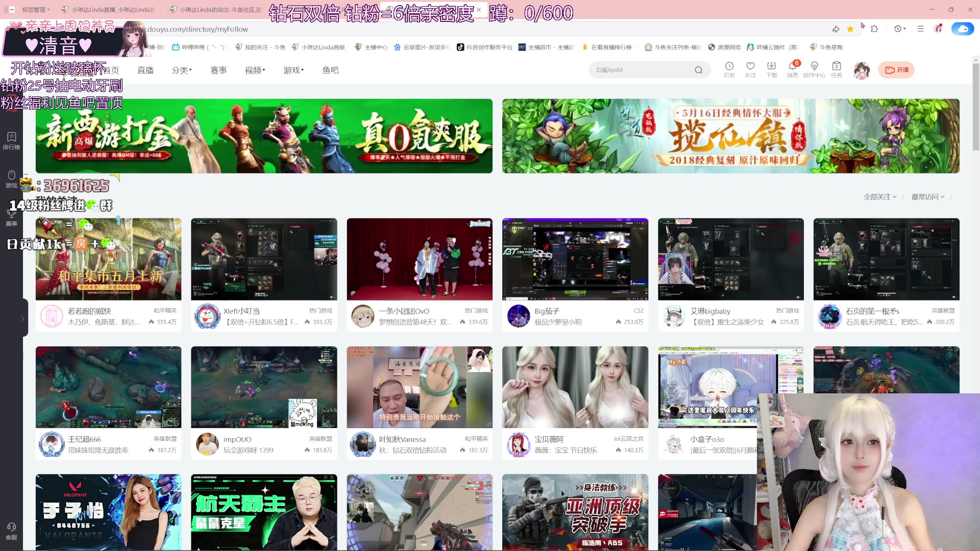Image resolution: width=980 pixels, height=551 pixels.
Task: Expand the sidebar with the chevron
Action: pos(22,318)
